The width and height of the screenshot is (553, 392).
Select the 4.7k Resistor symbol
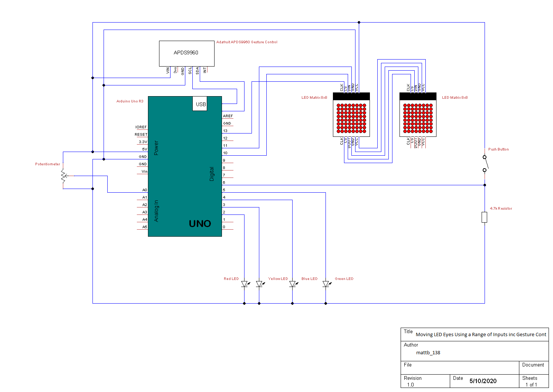(485, 217)
